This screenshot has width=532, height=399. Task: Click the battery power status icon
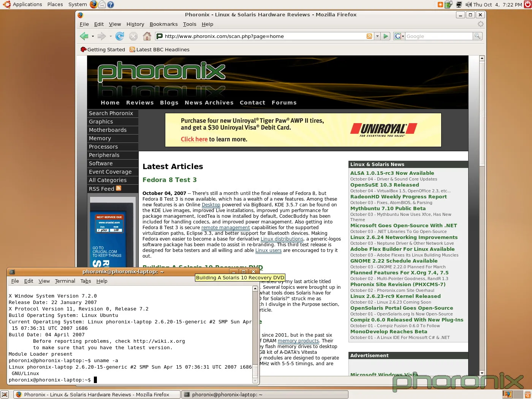point(448,5)
